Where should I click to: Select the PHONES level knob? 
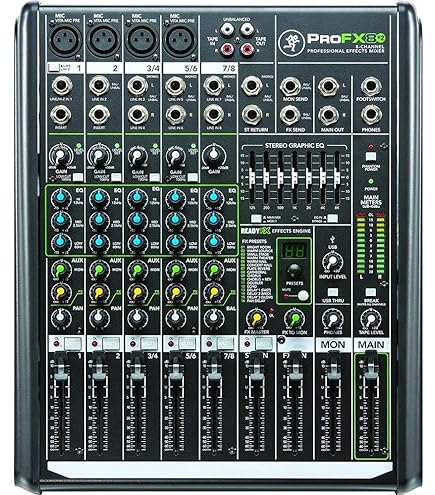click(332, 319)
